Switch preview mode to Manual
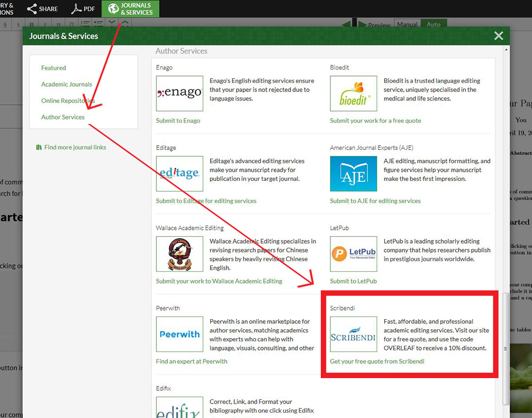The height and width of the screenshot is (418, 532). click(407, 24)
